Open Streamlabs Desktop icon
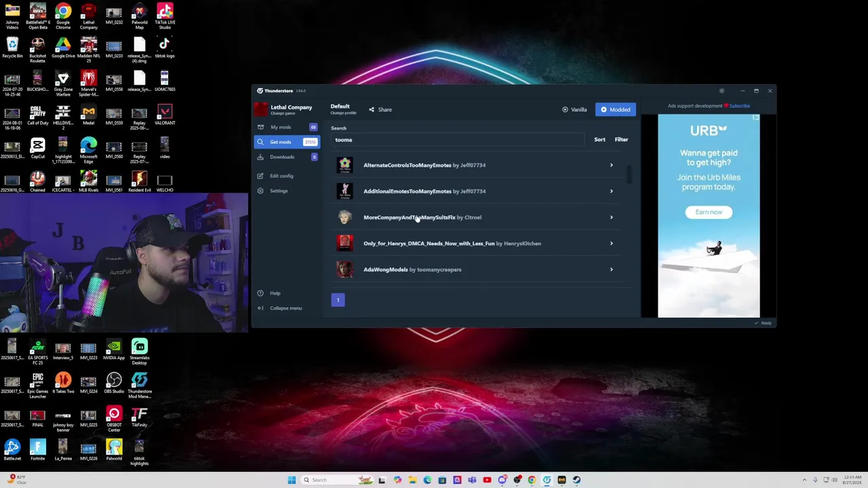This screenshot has height=488, width=868. pos(139,352)
